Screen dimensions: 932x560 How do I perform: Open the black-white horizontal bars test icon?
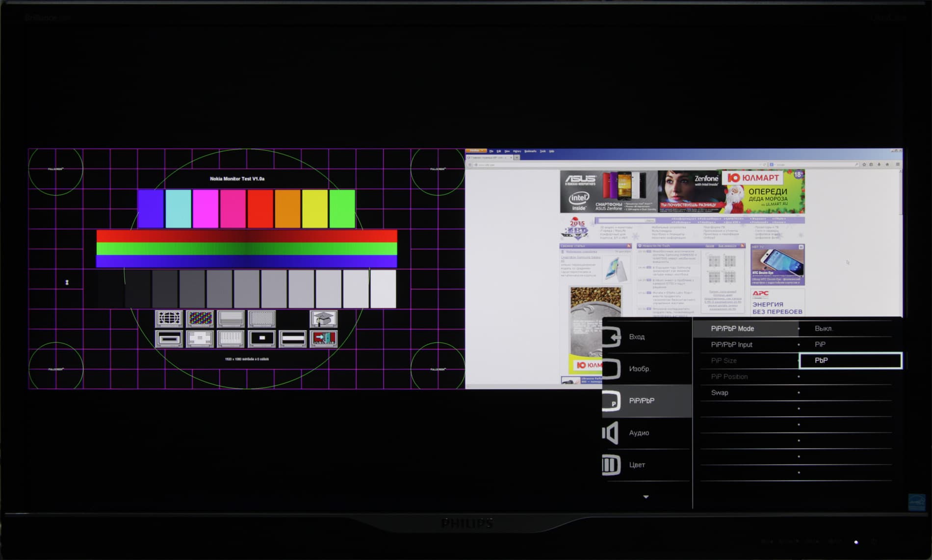292,338
